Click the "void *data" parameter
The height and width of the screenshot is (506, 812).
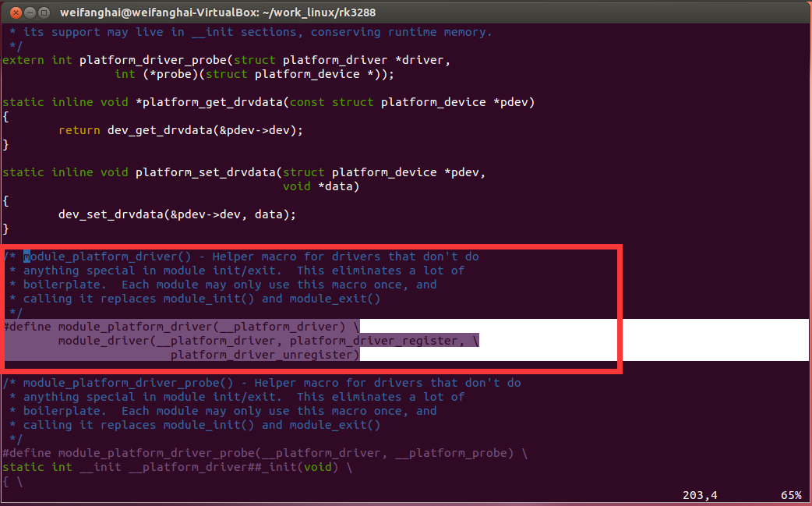click(x=321, y=186)
